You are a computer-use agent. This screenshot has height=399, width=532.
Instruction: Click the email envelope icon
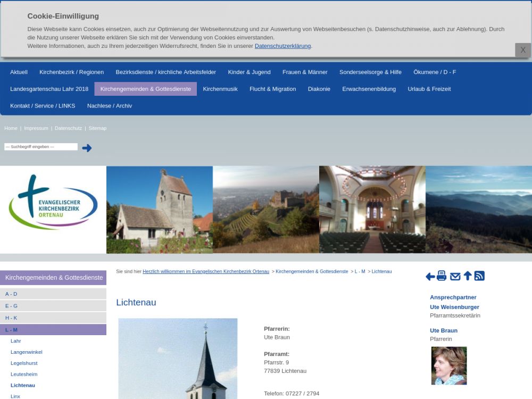pos(455,276)
